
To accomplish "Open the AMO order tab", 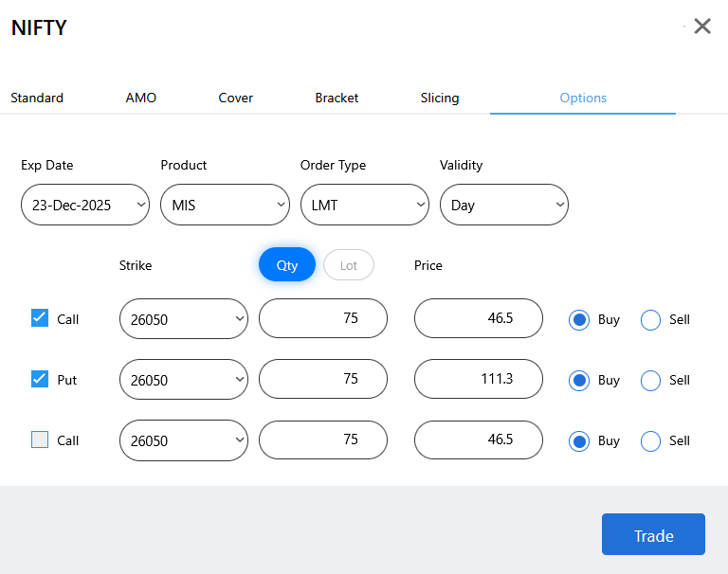I will coord(141,98).
